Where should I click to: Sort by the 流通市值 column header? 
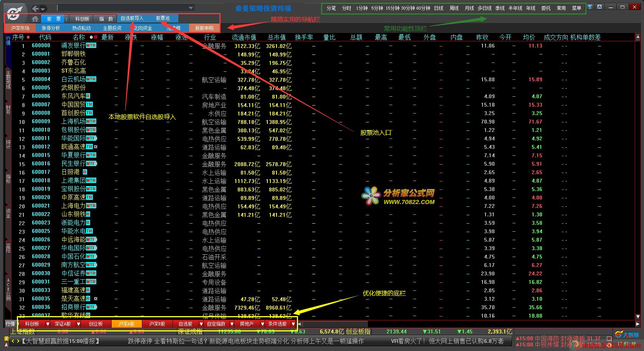click(x=244, y=37)
